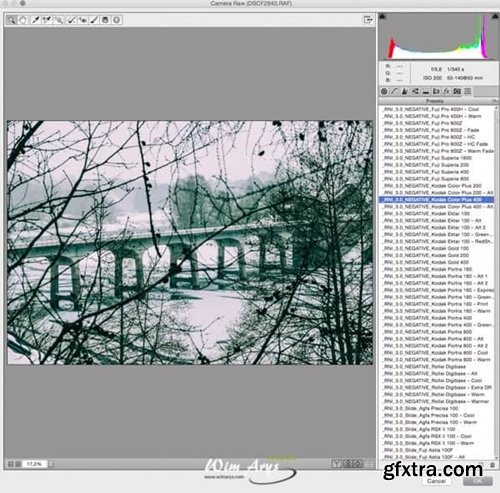500x493 pixels.
Task: Toggle full screen mode icon
Action: tap(368, 20)
